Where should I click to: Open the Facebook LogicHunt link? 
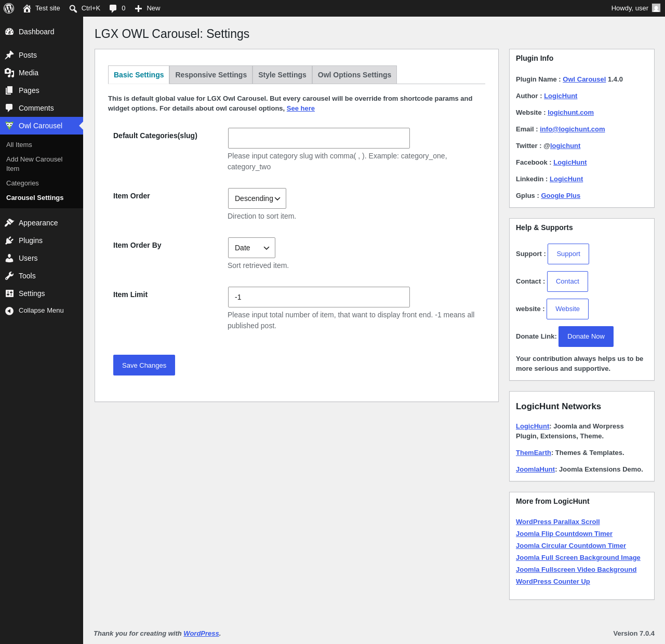click(x=570, y=163)
